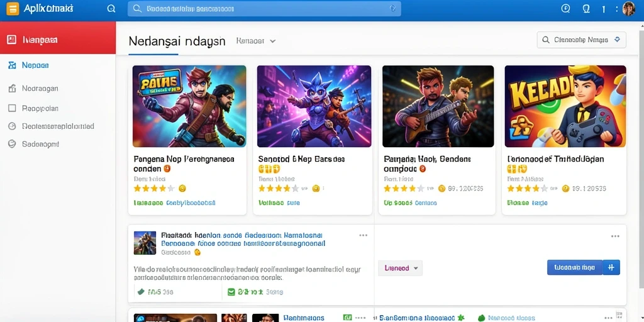644x322 pixels.
Task: Click the coin icon after stars in Pangena Nop card
Action: 182,188
